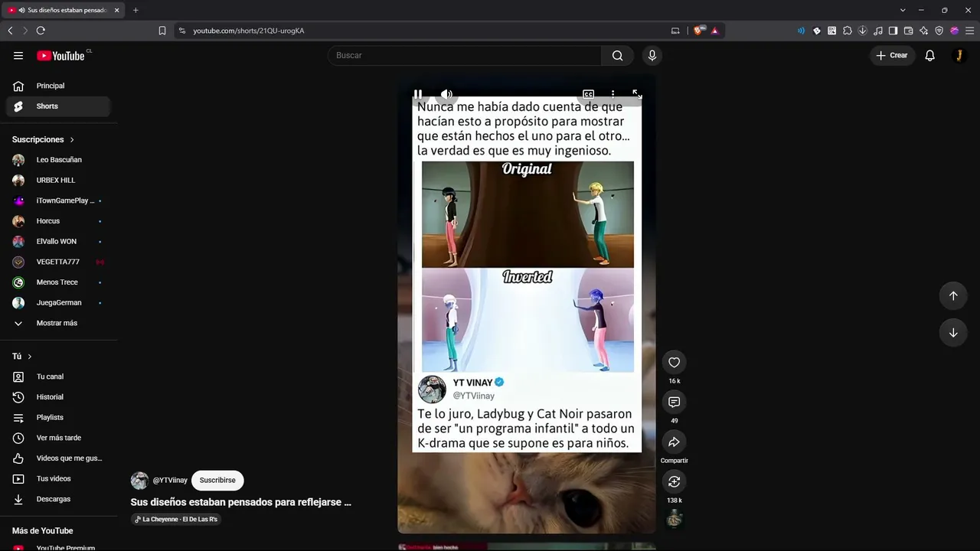
Task: Open the iTownGamePlay subscription
Action: click(x=58, y=201)
